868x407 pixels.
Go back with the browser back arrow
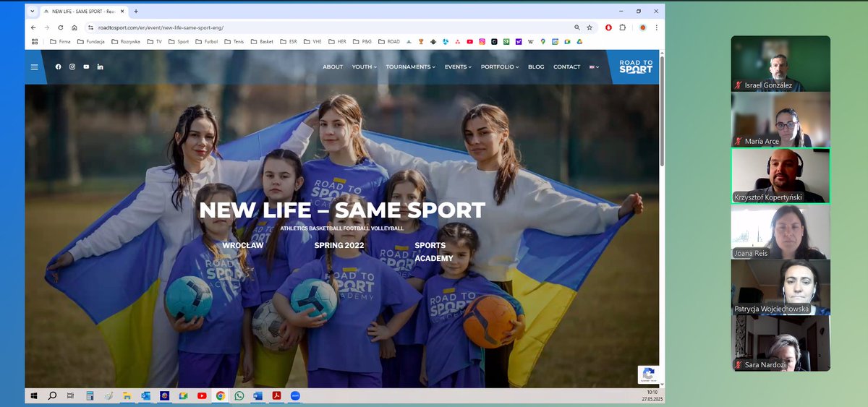[33, 27]
